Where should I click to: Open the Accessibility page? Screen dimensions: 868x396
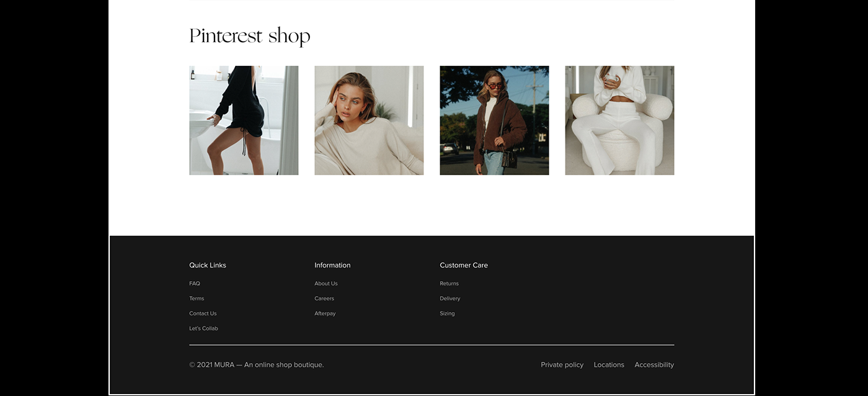tap(654, 364)
